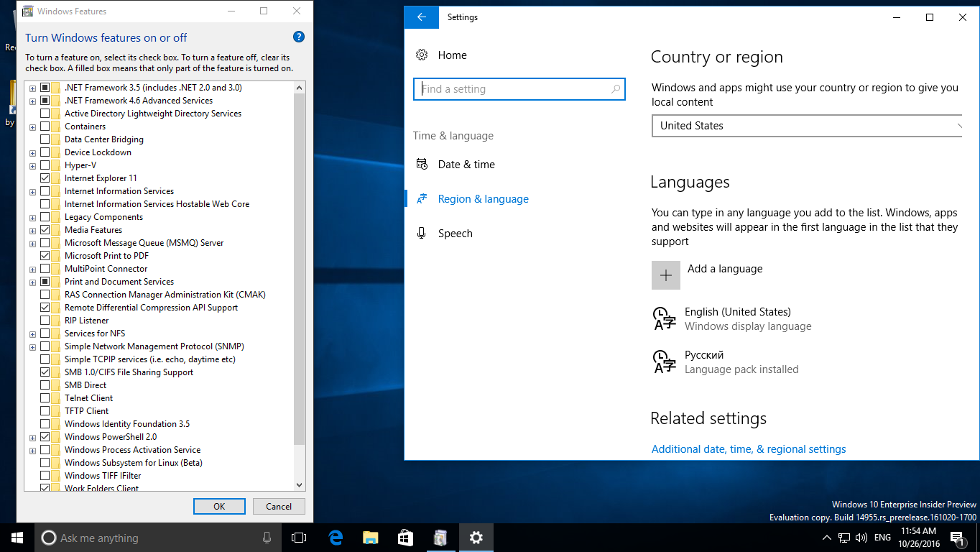
Task: Enable the TFTP Client checkbox
Action: tap(45, 411)
